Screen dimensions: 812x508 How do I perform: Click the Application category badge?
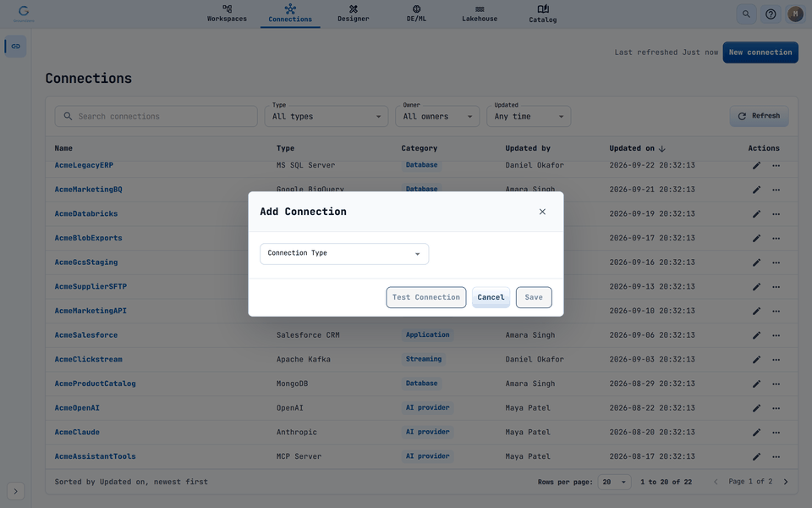(428, 335)
